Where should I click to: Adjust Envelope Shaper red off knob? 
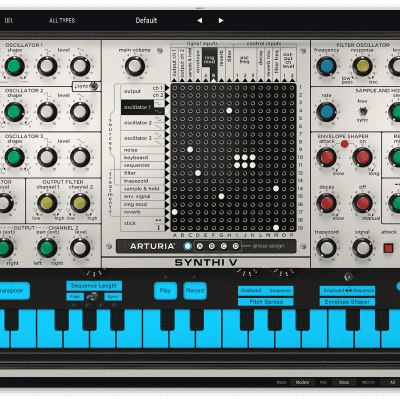coord(362,203)
